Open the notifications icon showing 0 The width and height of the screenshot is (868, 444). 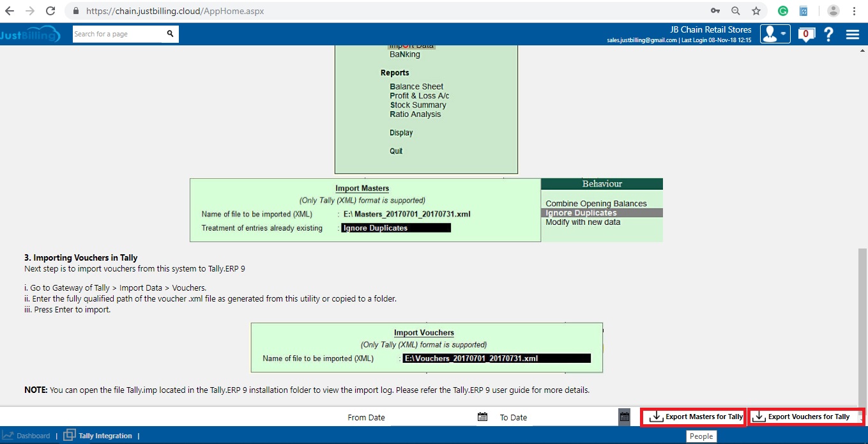tap(806, 34)
